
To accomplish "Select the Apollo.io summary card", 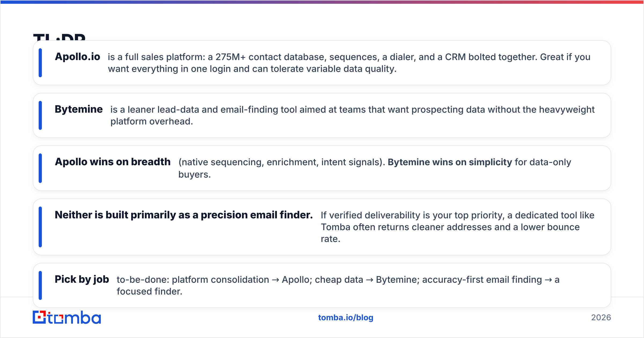I will click(322, 63).
